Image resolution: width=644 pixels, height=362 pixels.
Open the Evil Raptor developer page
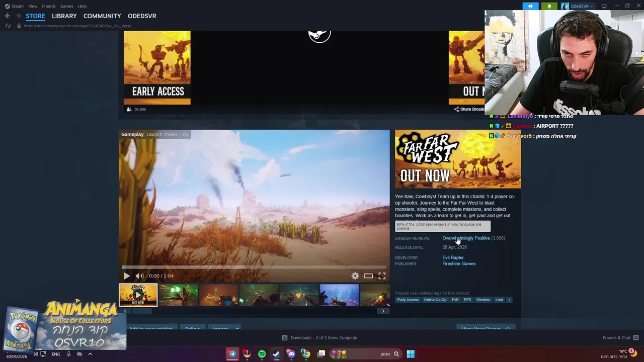click(453, 257)
